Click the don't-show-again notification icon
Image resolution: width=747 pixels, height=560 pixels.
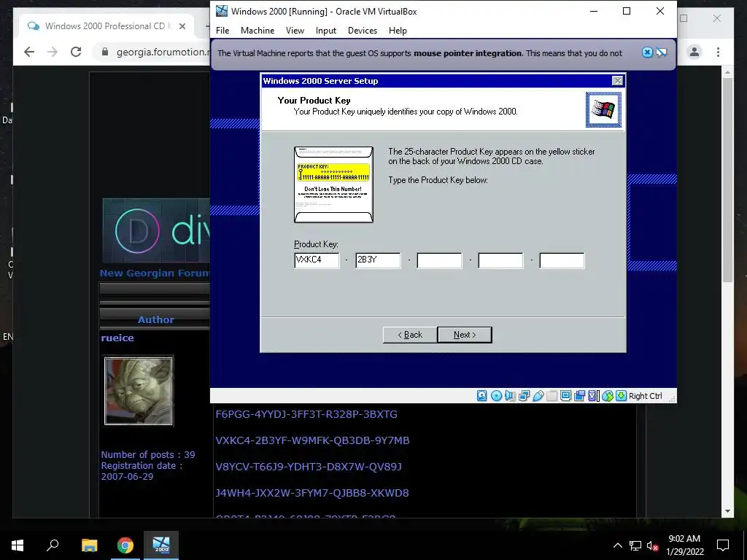pos(661,52)
